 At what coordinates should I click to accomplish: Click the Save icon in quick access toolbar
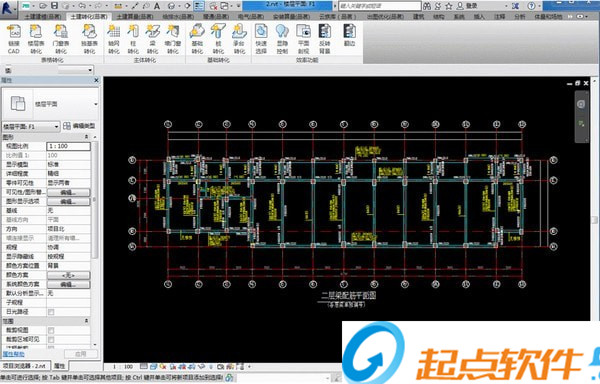coord(54,6)
